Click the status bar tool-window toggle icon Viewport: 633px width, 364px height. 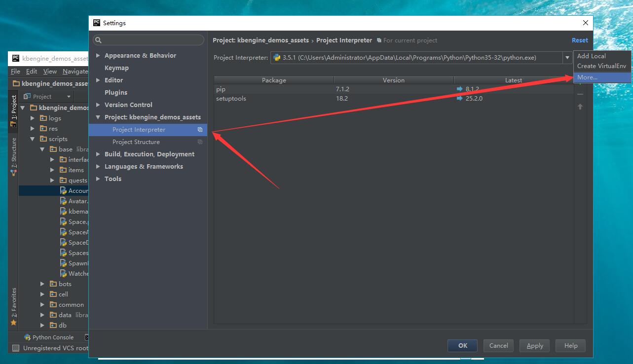pyautogui.click(x=15, y=348)
